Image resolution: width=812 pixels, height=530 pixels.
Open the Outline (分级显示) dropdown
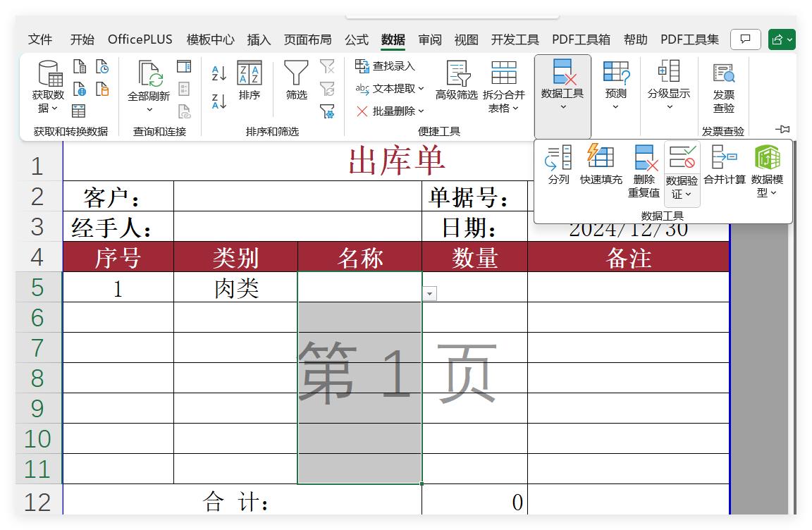tap(668, 85)
